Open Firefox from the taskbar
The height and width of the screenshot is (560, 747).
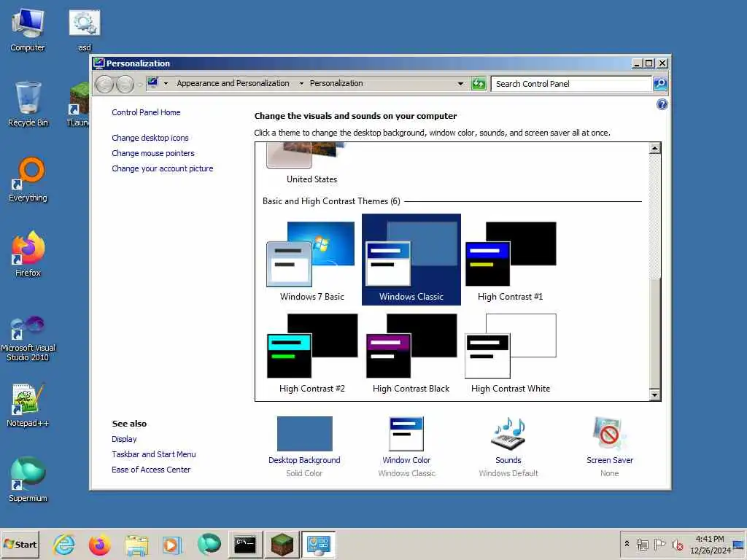99,544
